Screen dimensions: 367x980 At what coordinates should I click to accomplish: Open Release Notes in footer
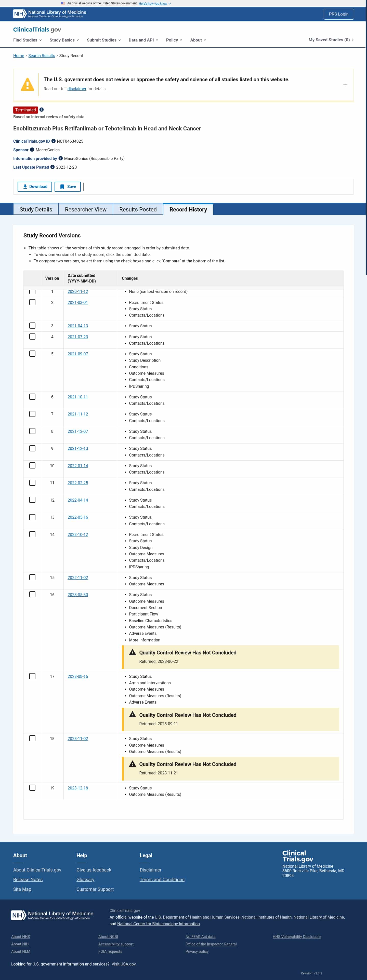click(x=28, y=879)
